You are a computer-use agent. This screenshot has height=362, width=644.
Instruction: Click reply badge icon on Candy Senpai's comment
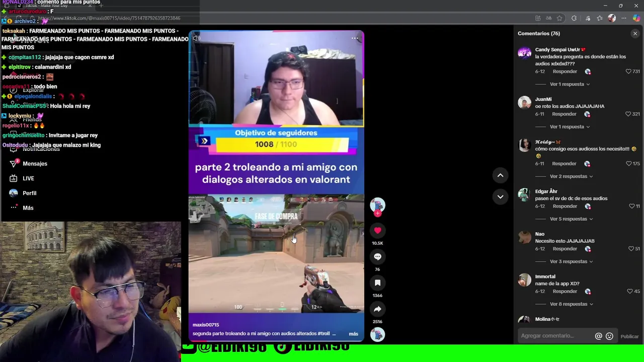(x=587, y=71)
